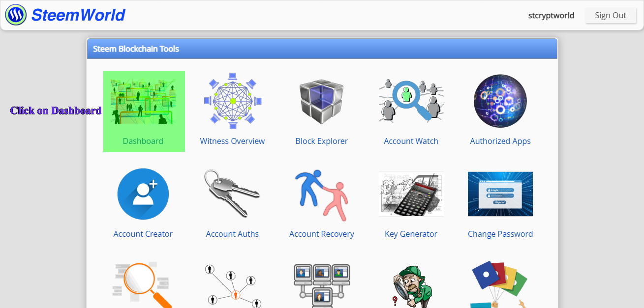
Task: Click the Witness Overview network icon
Action: point(232,101)
